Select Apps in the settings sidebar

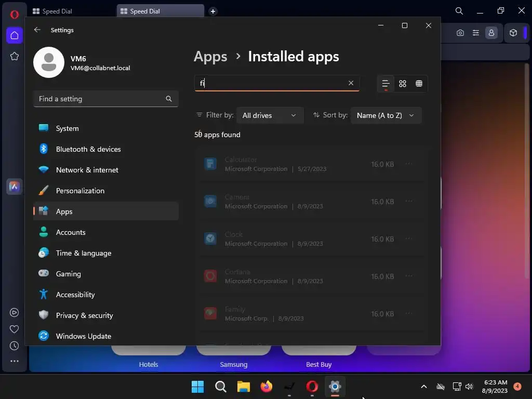pyautogui.click(x=106, y=211)
